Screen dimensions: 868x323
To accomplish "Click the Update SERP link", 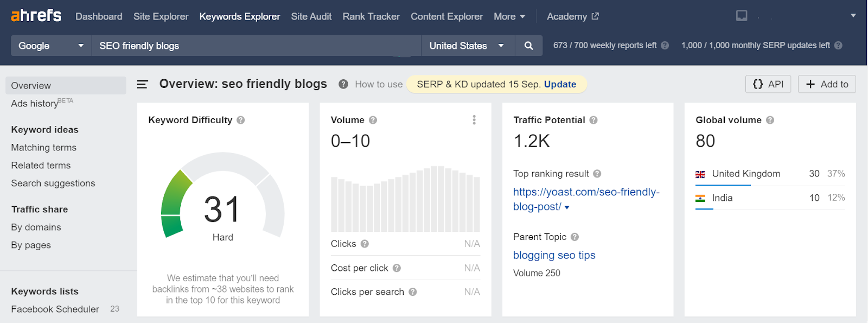I will coord(560,84).
